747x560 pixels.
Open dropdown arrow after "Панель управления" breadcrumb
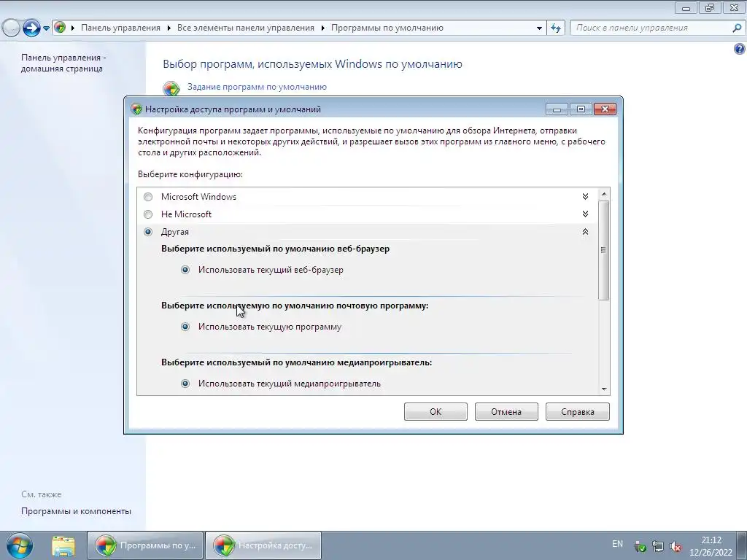tap(169, 28)
